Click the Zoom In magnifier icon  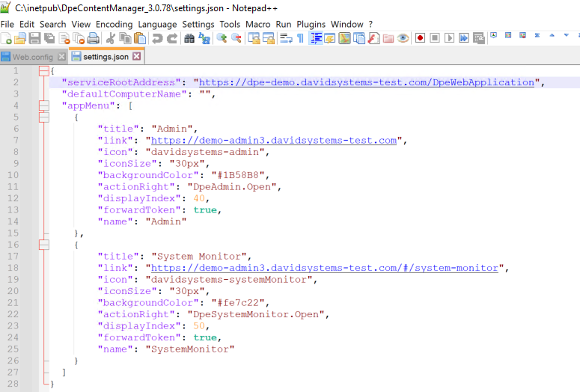pos(222,38)
